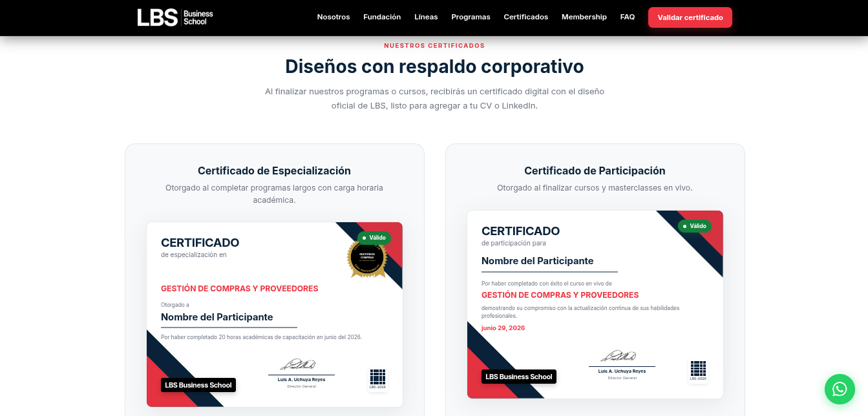Image resolution: width=868 pixels, height=416 pixels.
Task: Click 'Nombre del Participante' on Participación certificate
Action: pos(538,261)
